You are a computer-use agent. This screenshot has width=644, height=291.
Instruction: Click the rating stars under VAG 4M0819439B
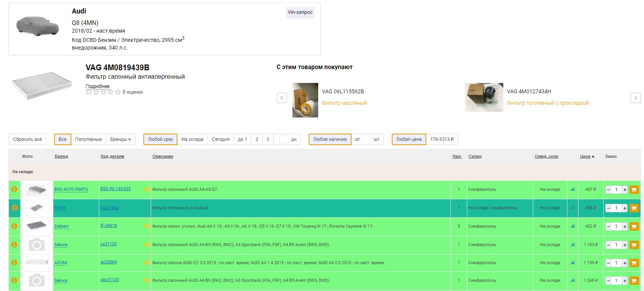click(103, 92)
